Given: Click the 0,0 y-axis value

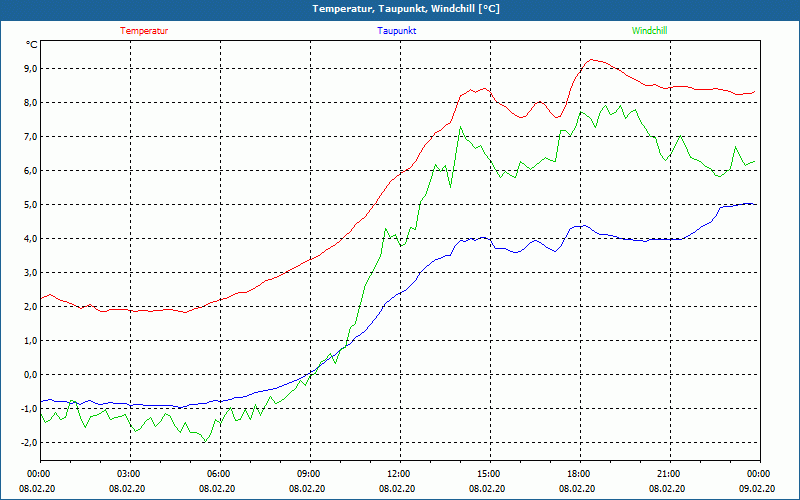Looking at the screenshot, I should point(31,374).
